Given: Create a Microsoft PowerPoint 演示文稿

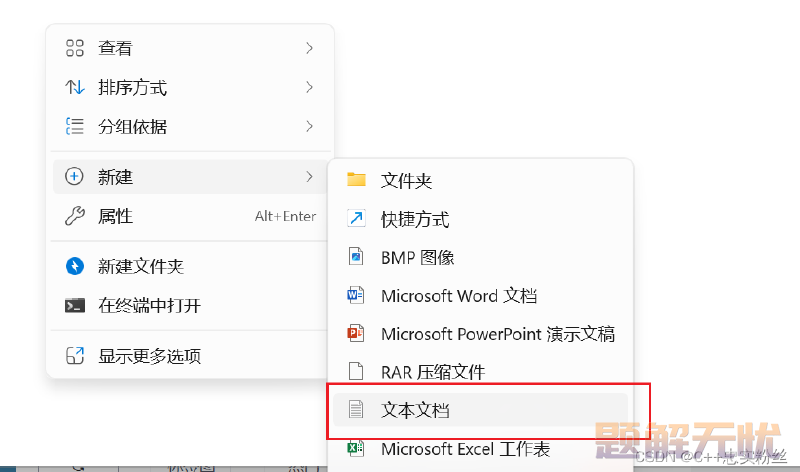Looking at the screenshot, I should pos(481,334).
